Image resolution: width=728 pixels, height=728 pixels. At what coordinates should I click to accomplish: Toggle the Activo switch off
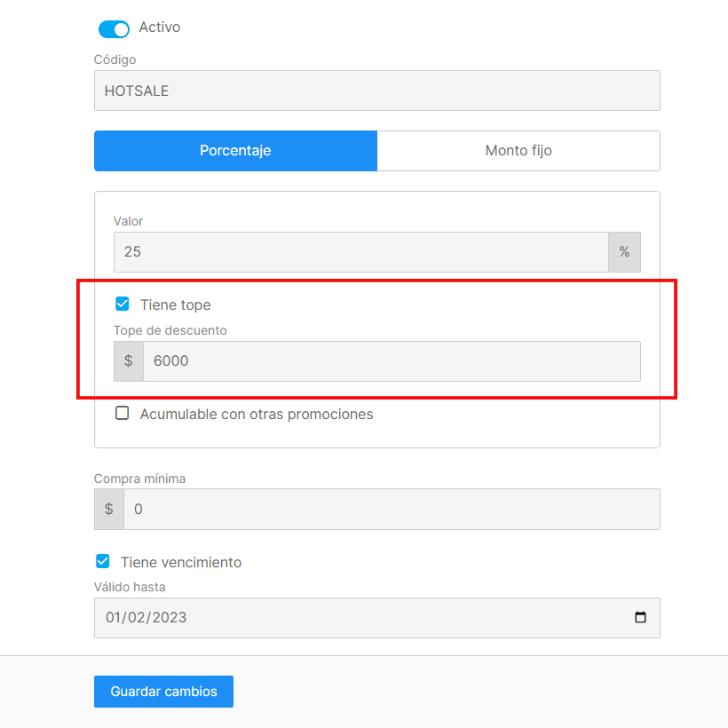pos(114,28)
